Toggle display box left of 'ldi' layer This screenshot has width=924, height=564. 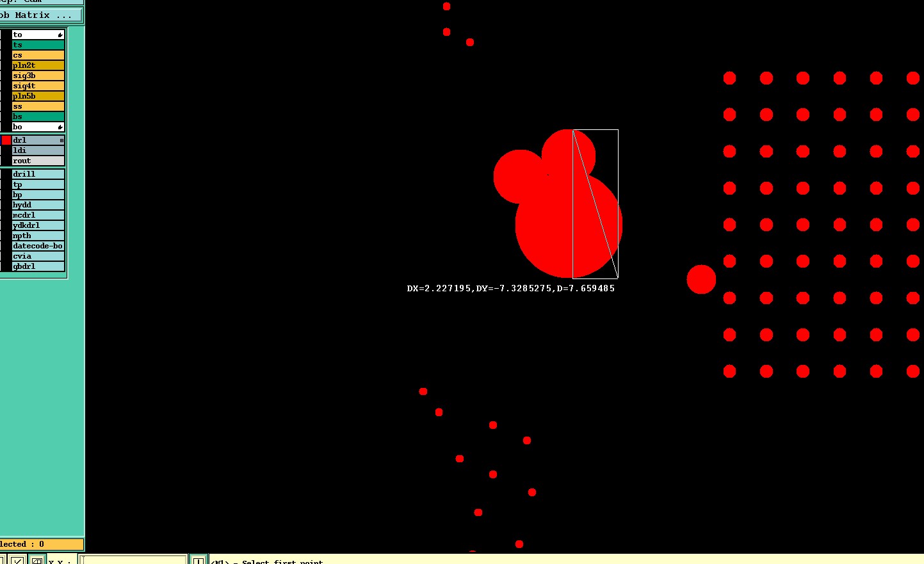(x=6, y=150)
